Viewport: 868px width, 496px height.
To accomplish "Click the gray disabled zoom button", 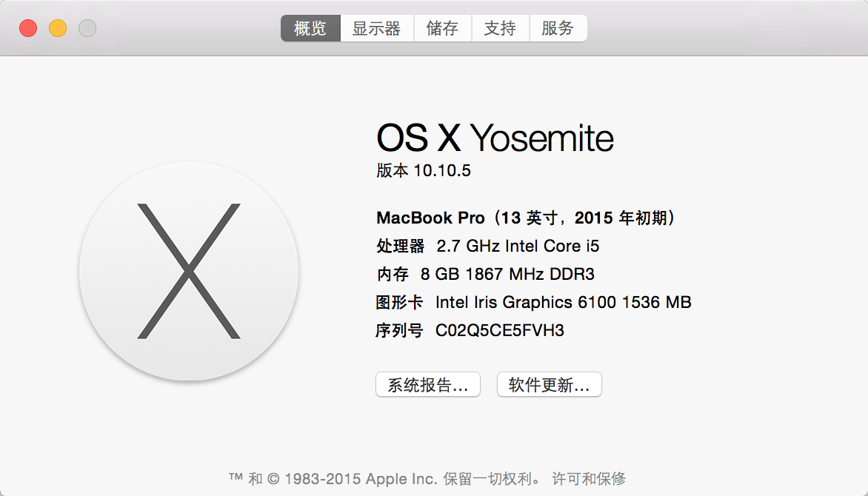I will click(87, 29).
